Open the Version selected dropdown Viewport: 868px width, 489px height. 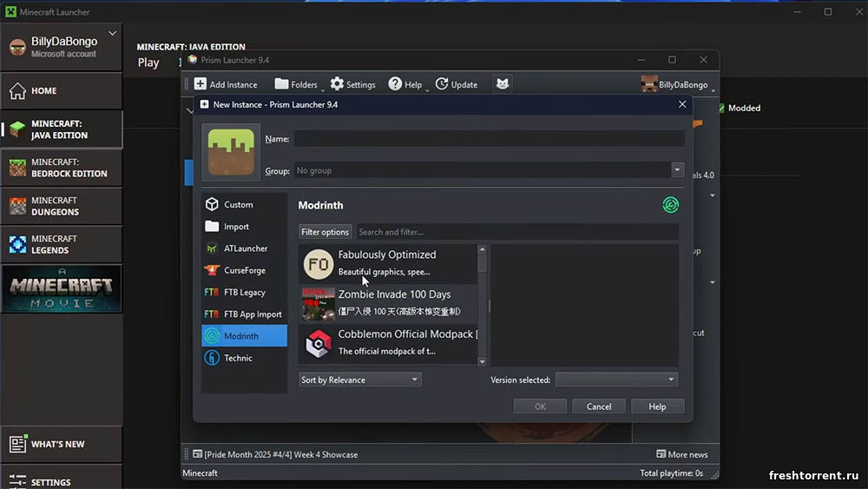tap(616, 380)
